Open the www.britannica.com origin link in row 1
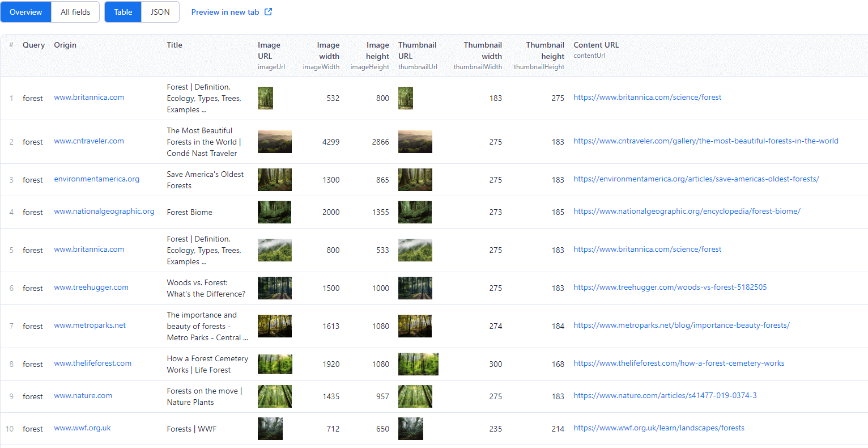The width and height of the screenshot is (868, 448). tap(89, 97)
